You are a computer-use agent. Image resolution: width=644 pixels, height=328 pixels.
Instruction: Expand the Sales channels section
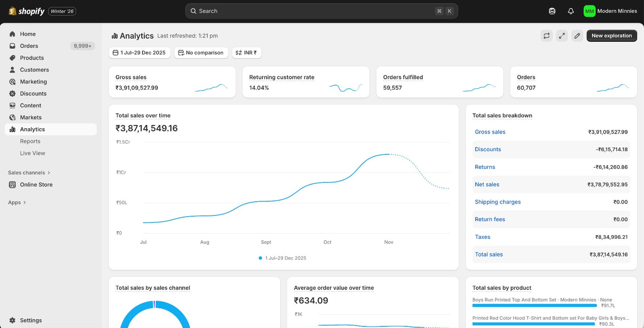(x=29, y=173)
